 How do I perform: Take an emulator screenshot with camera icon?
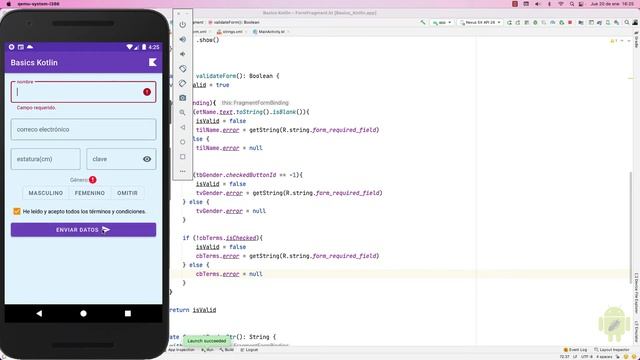click(x=182, y=98)
